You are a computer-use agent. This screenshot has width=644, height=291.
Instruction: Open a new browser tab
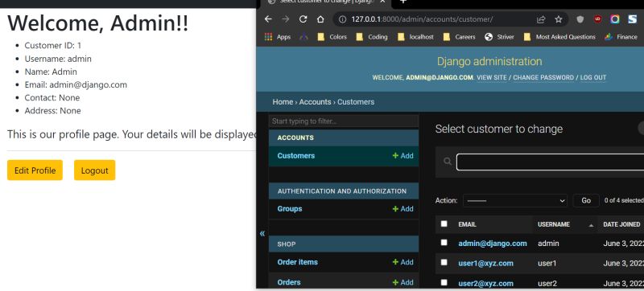[403, 2]
